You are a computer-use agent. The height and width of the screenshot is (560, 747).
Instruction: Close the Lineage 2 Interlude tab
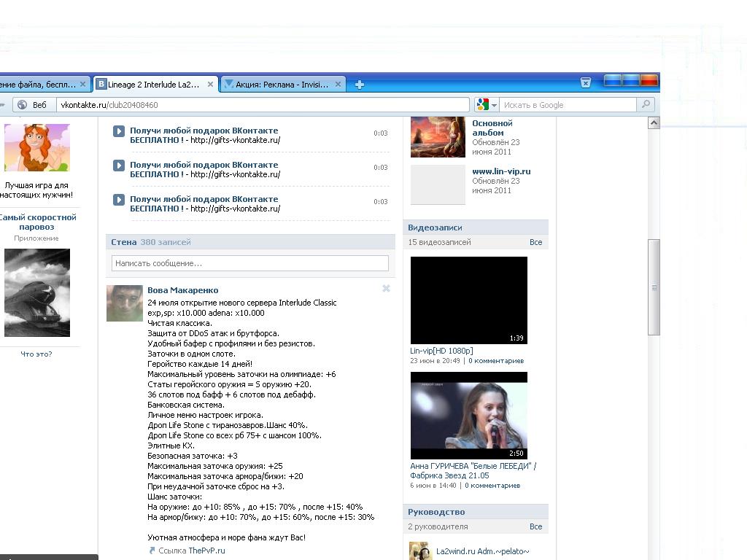click(x=210, y=85)
